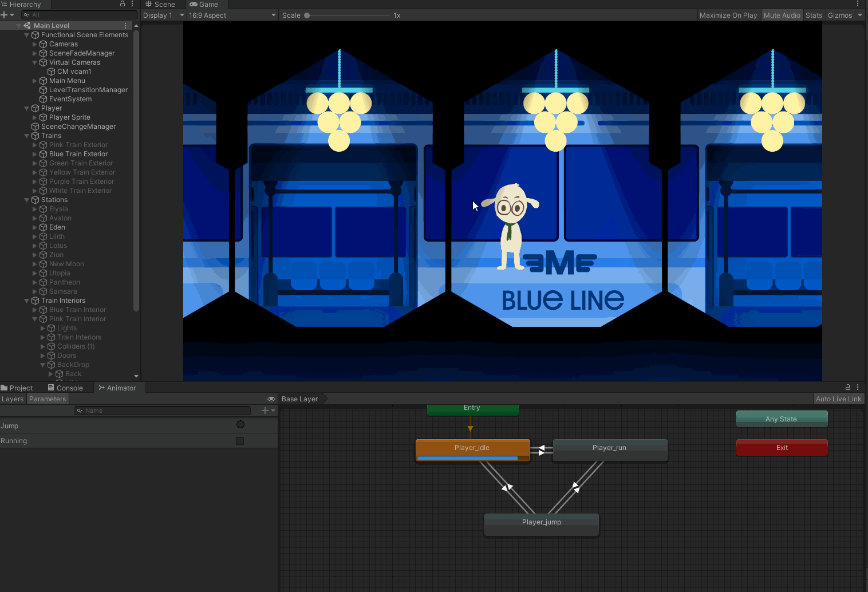Open the Hierarchy create plus menu

[x=7, y=15]
